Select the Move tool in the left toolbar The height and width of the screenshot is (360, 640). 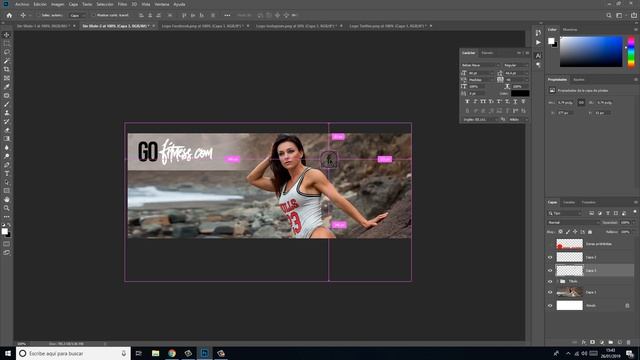pos(7,35)
